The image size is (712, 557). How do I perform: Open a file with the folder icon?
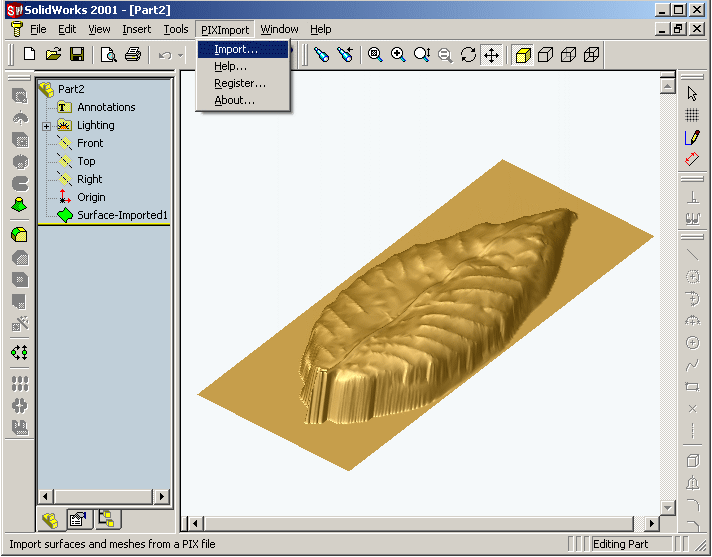pyautogui.click(x=53, y=55)
